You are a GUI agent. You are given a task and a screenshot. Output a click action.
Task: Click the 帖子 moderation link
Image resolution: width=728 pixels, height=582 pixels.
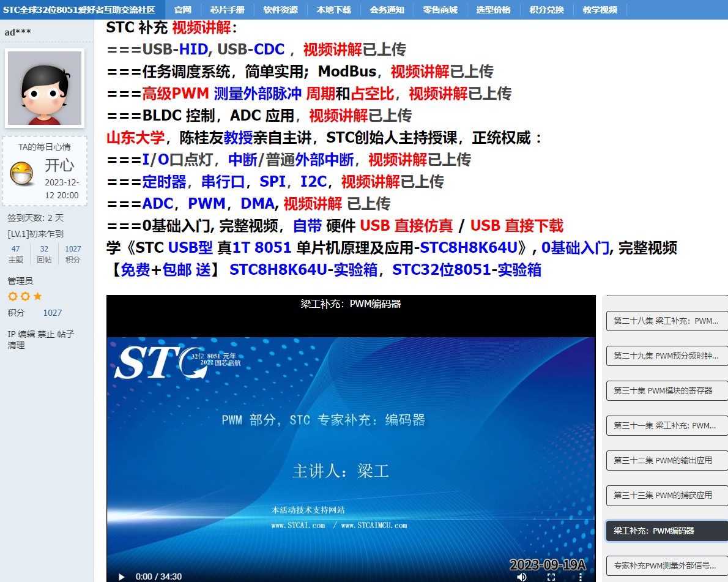click(65, 334)
